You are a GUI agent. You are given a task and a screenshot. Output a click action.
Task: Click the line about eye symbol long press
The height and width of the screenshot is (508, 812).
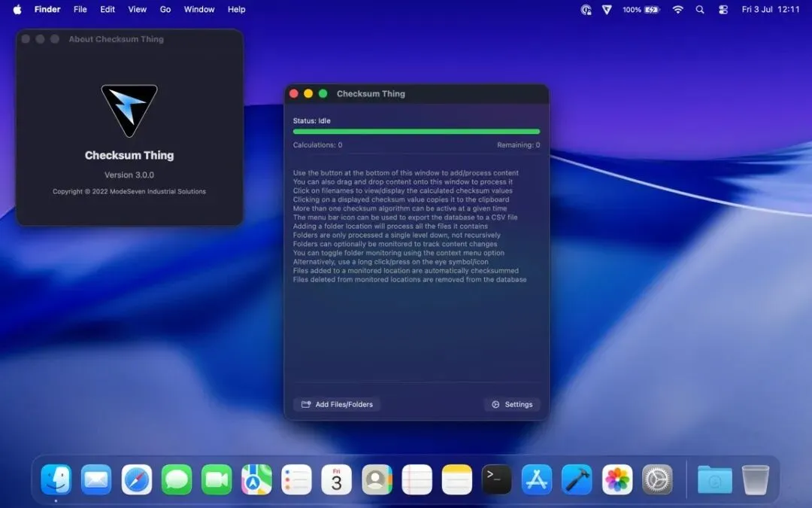390,262
